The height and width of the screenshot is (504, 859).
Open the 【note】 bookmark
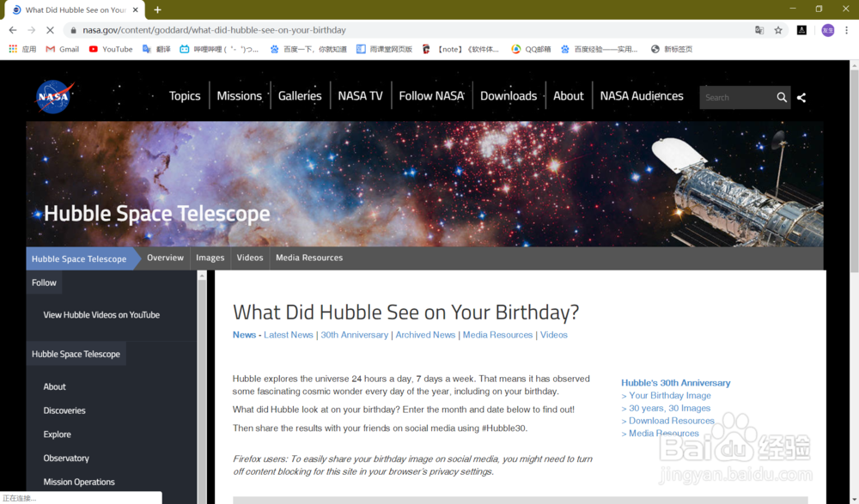coord(460,49)
